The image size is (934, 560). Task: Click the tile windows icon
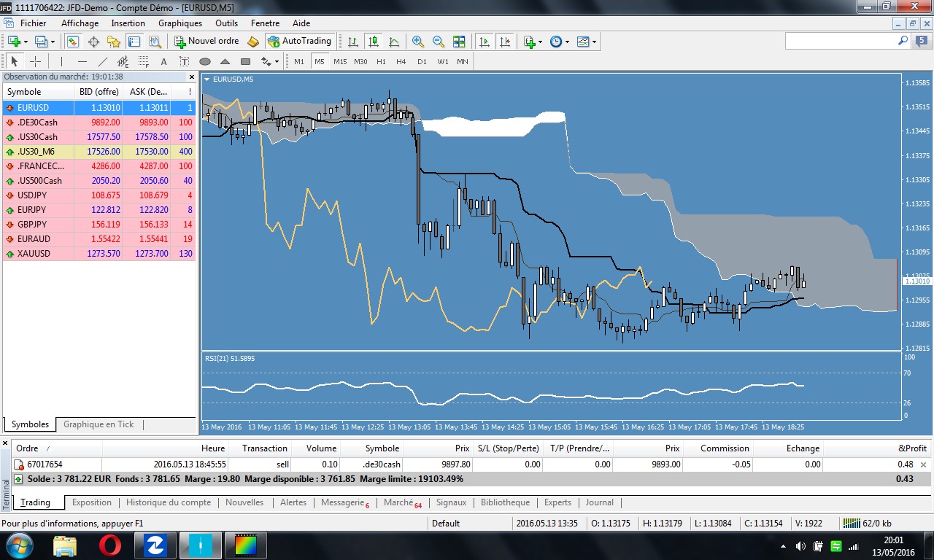tap(459, 42)
